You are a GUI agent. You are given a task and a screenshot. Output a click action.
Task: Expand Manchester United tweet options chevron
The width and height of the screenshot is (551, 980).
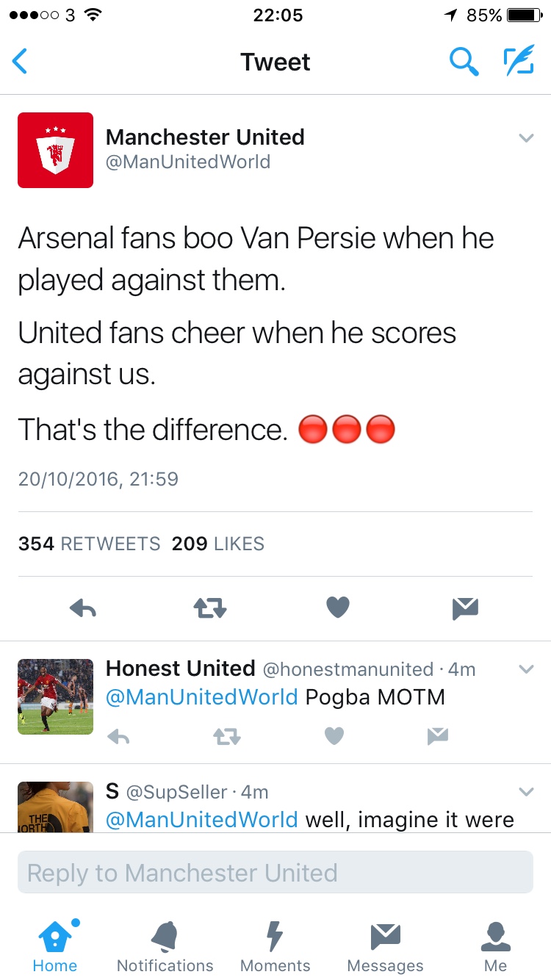click(526, 137)
